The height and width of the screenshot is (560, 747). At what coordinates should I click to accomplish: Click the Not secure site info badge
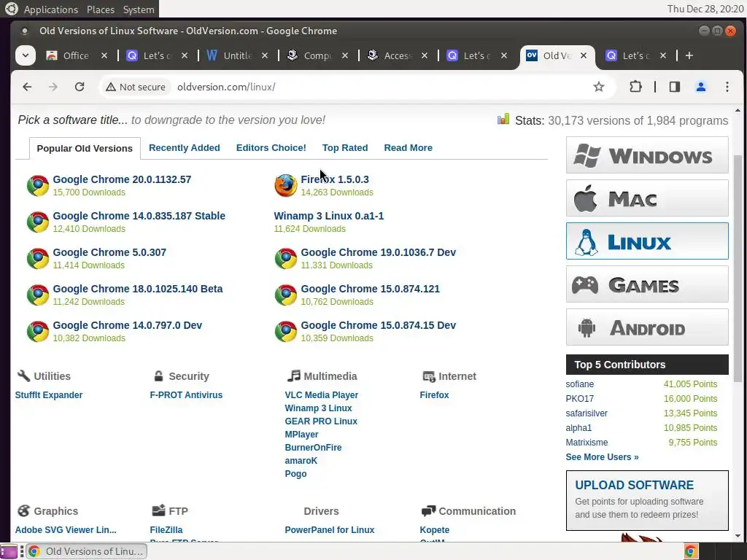click(136, 87)
